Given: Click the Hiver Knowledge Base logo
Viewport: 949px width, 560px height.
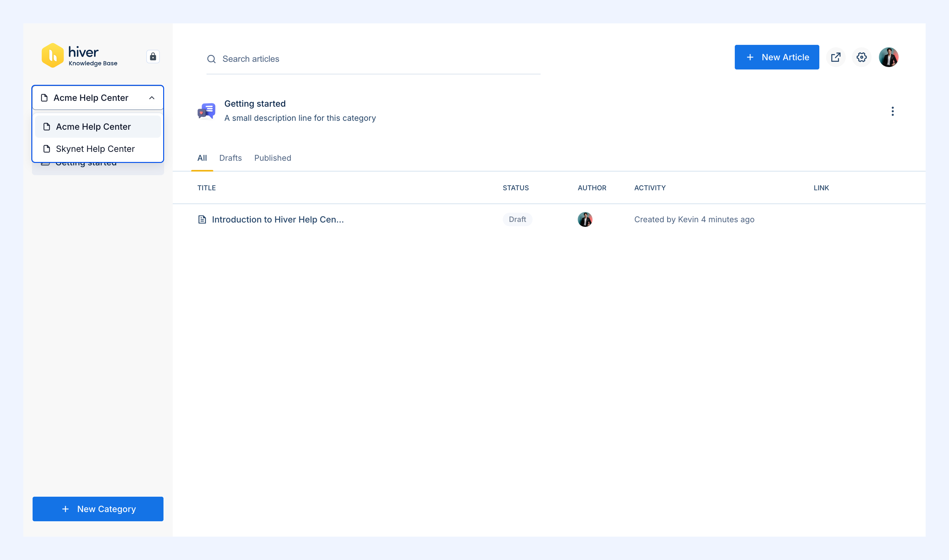Looking at the screenshot, I should [x=79, y=55].
